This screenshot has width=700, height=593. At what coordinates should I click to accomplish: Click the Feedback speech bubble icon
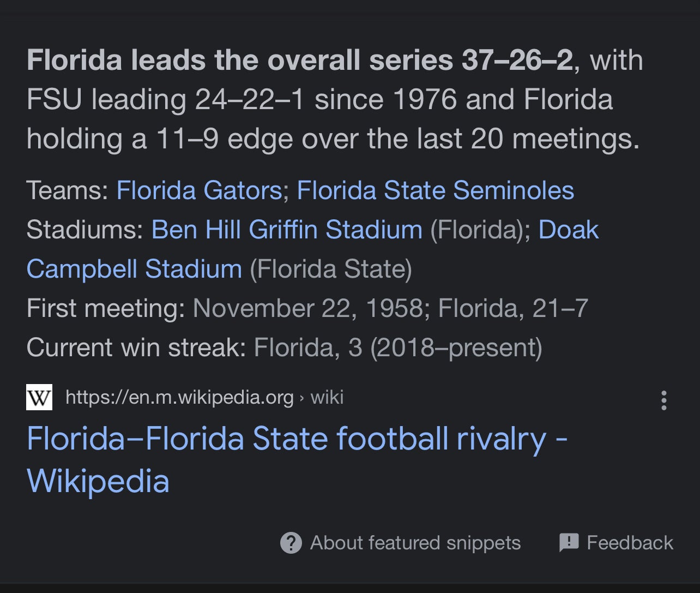[x=569, y=542]
